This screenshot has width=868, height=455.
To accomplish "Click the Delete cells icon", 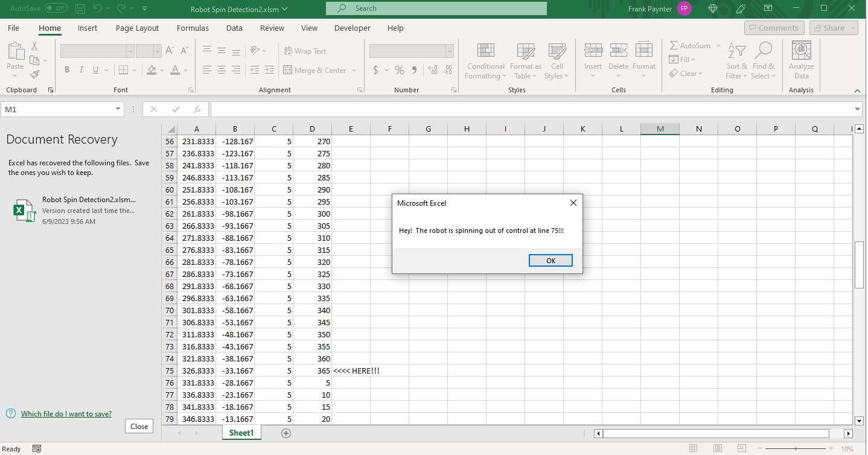I will click(x=618, y=51).
